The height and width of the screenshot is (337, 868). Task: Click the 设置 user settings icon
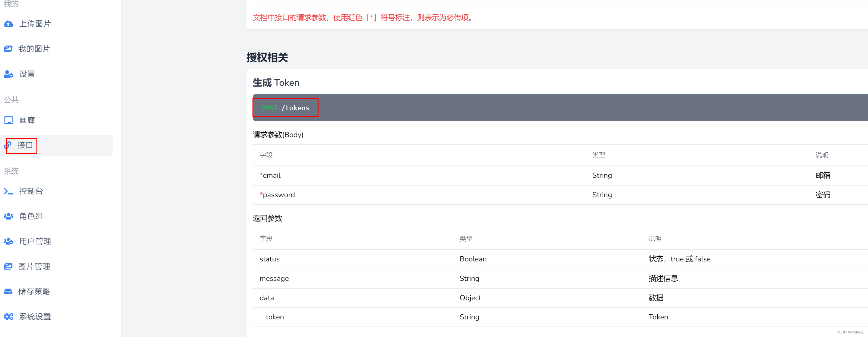8,74
